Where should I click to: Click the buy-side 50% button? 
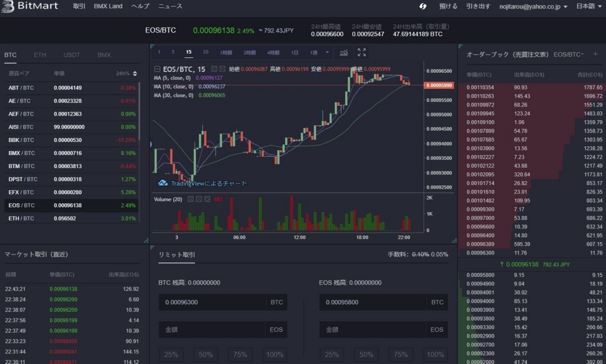coord(205,355)
